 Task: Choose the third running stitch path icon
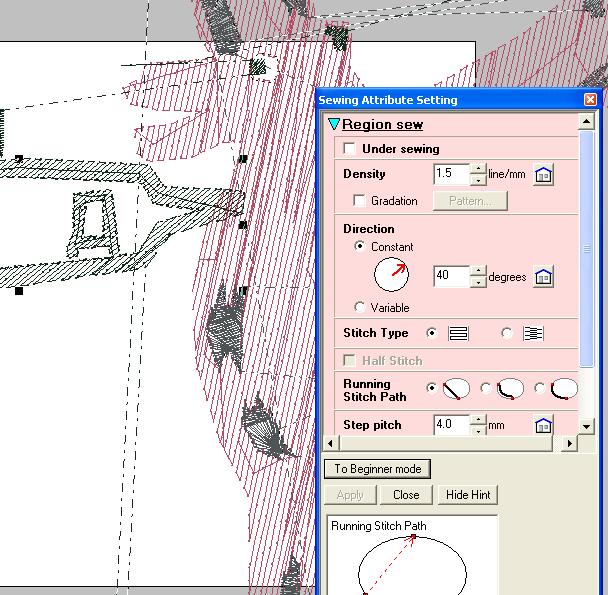point(564,388)
